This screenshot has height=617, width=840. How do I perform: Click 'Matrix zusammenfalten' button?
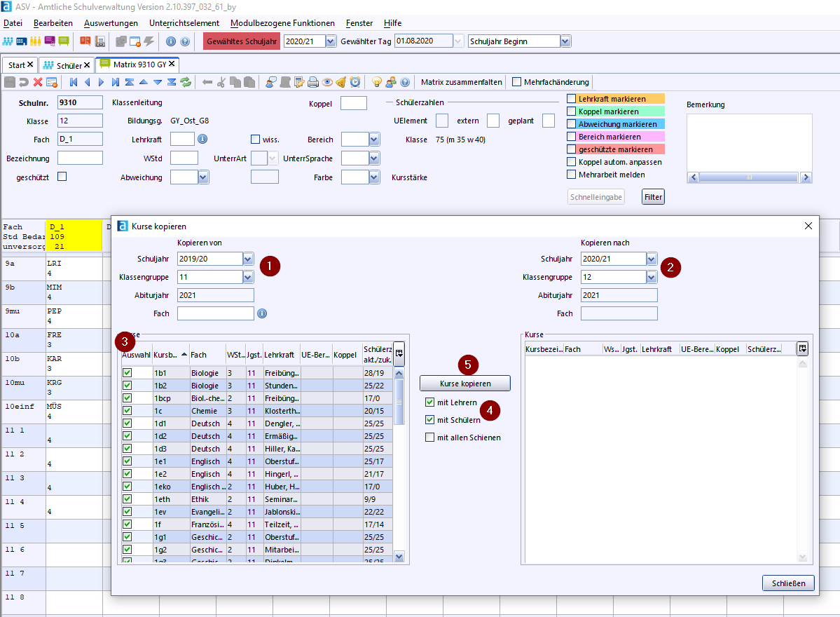pos(462,82)
